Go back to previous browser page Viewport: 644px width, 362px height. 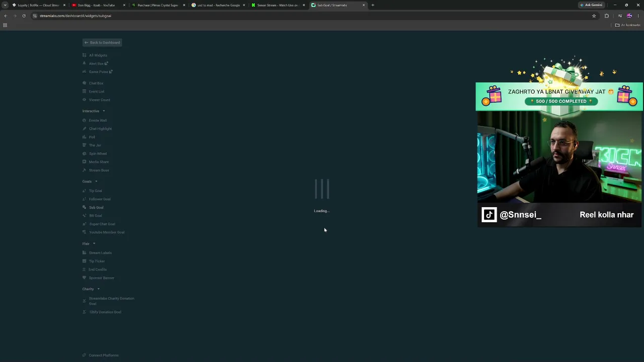click(x=6, y=16)
